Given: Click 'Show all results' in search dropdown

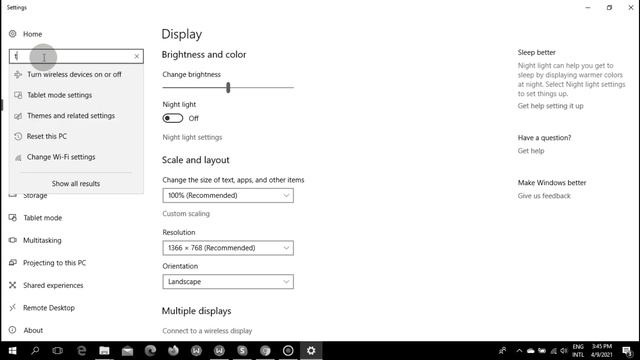Looking at the screenshot, I should pyautogui.click(x=76, y=184).
